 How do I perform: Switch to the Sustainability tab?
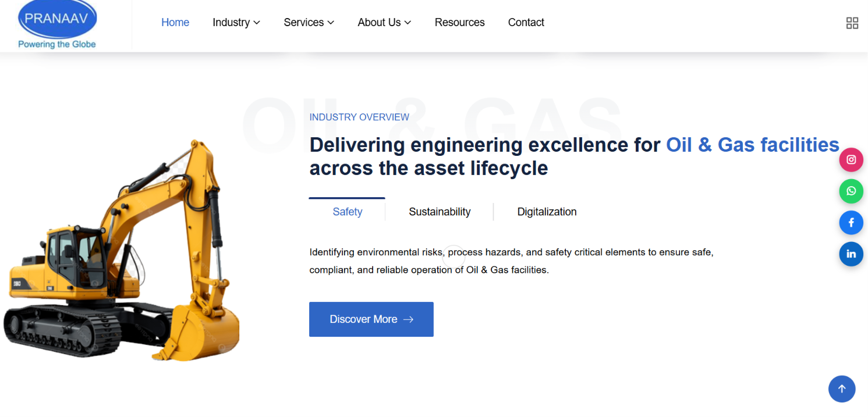(440, 212)
